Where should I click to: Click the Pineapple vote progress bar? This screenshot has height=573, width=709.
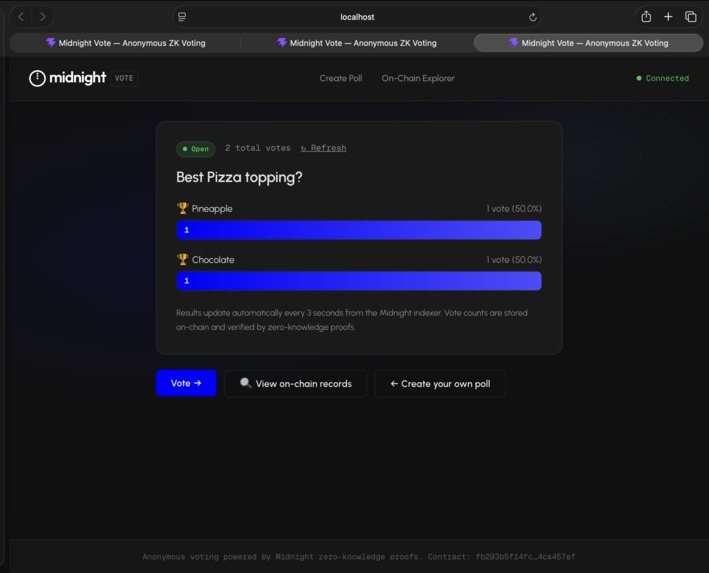pos(359,230)
